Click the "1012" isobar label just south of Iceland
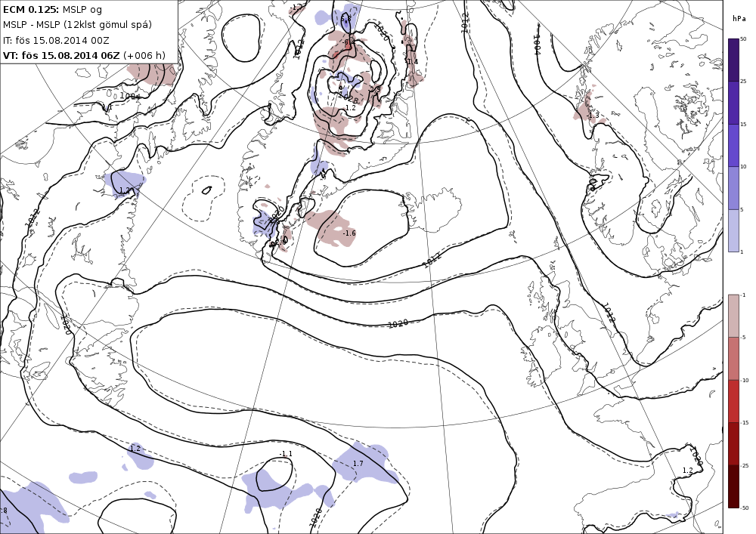 coord(431,261)
